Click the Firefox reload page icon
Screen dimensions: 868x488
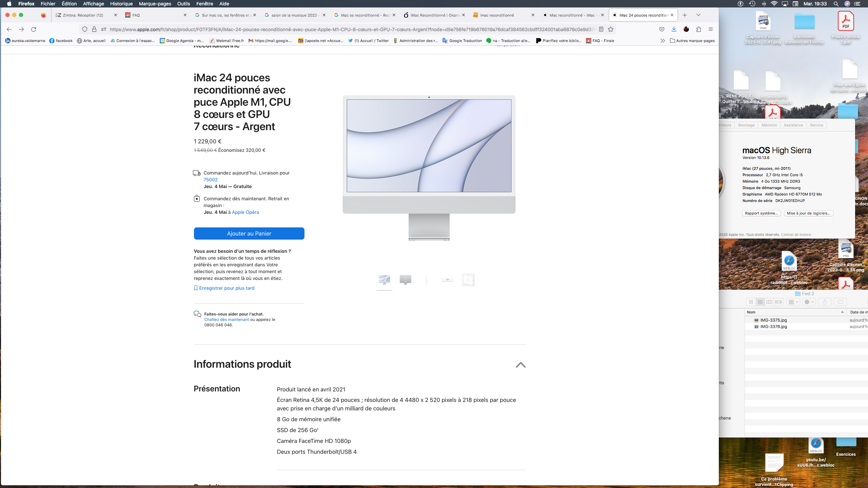[x=34, y=29]
